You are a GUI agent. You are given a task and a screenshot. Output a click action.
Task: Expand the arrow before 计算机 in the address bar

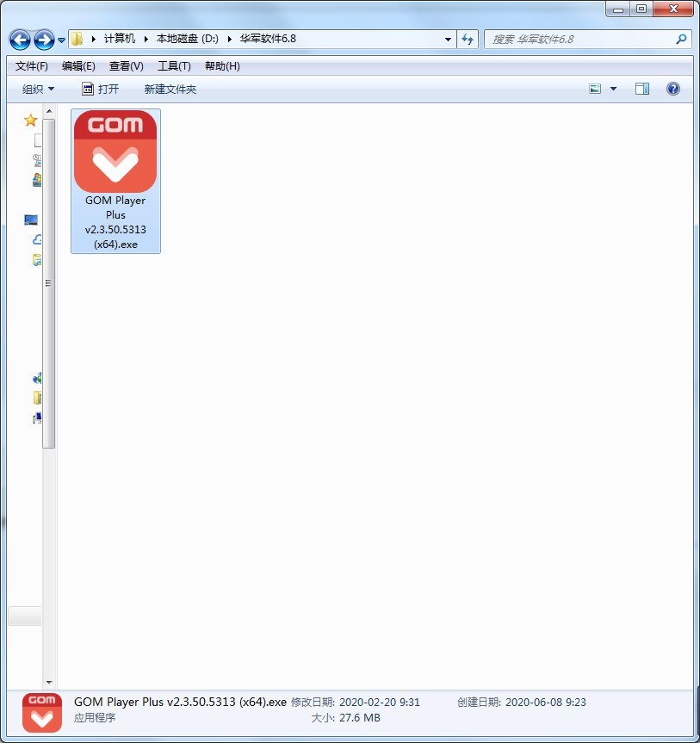point(93,39)
